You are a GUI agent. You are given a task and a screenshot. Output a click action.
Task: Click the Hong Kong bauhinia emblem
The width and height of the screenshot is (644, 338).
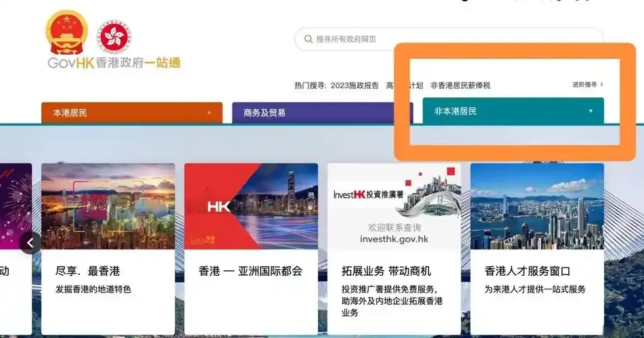114,37
